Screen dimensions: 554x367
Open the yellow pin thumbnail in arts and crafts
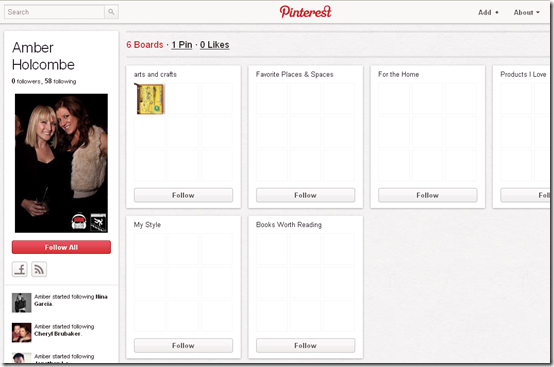pyautogui.click(x=149, y=99)
